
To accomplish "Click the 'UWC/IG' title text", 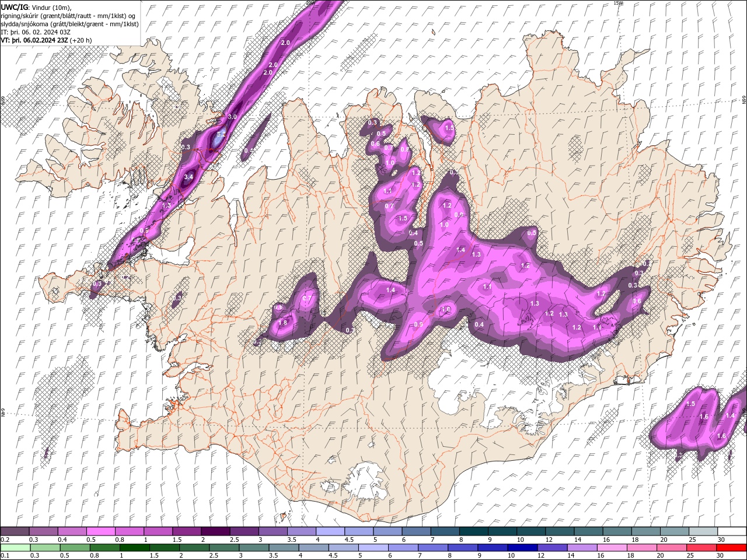I will pos(13,7).
